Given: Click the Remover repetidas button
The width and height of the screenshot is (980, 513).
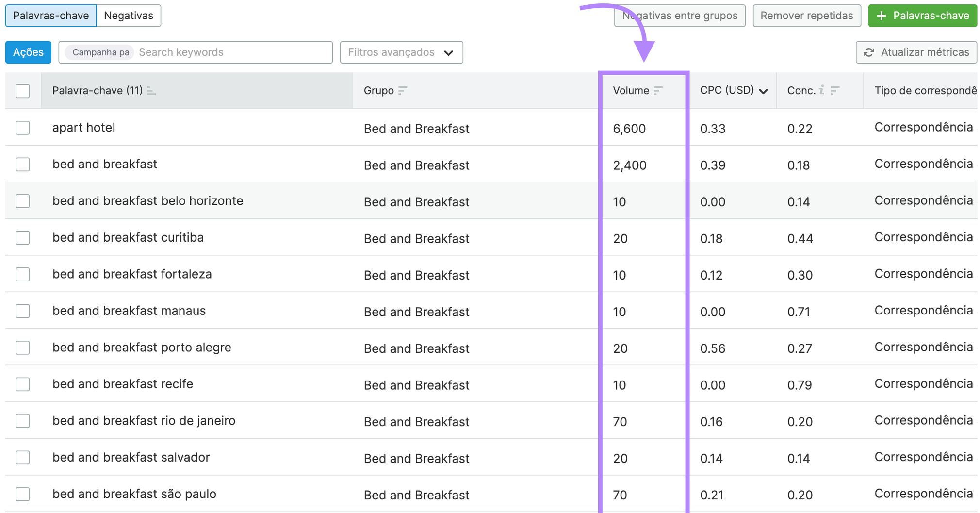Looking at the screenshot, I should tap(806, 16).
